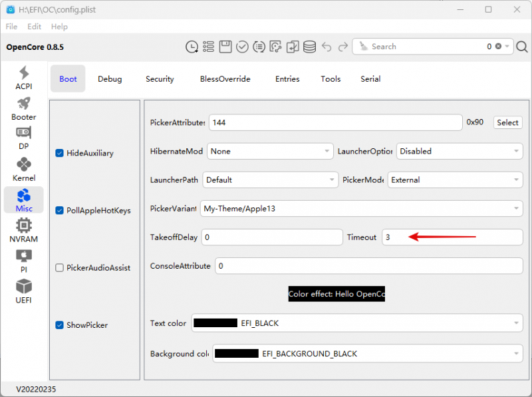Open the Kernel section in sidebar
This screenshot has width=532, height=397.
coord(24,170)
